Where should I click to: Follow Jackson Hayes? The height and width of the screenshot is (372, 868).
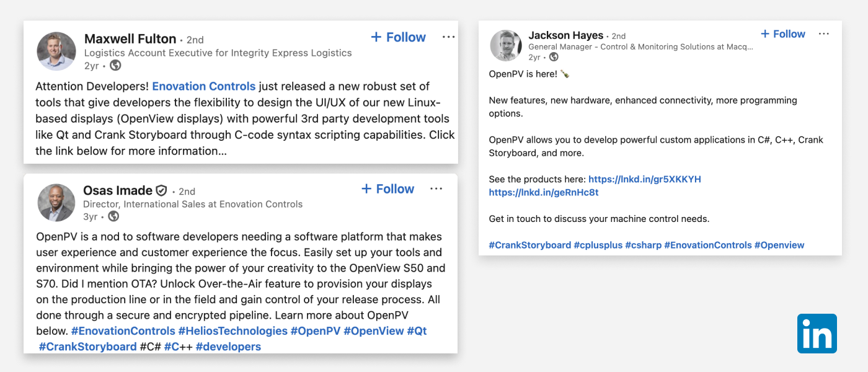[782, 34]
